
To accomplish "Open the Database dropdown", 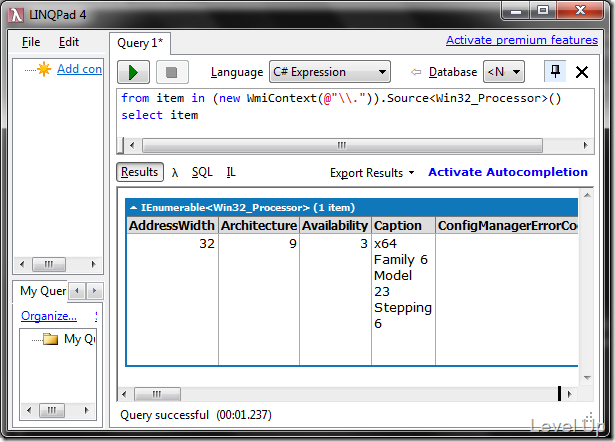I will click(x=504, y=72).
